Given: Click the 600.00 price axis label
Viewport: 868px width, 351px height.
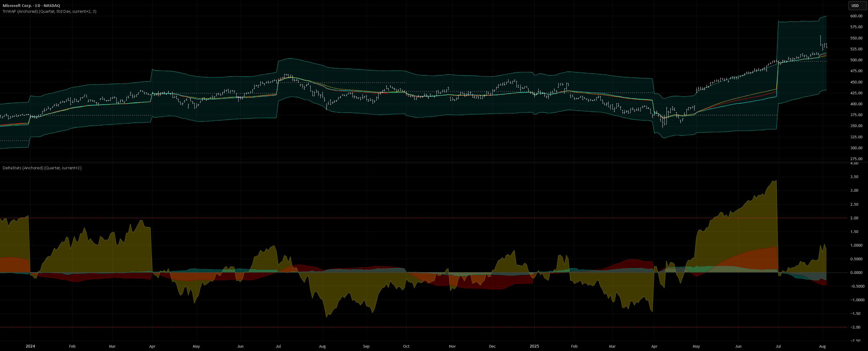Looking at the screenshot, I should point(856,16).
